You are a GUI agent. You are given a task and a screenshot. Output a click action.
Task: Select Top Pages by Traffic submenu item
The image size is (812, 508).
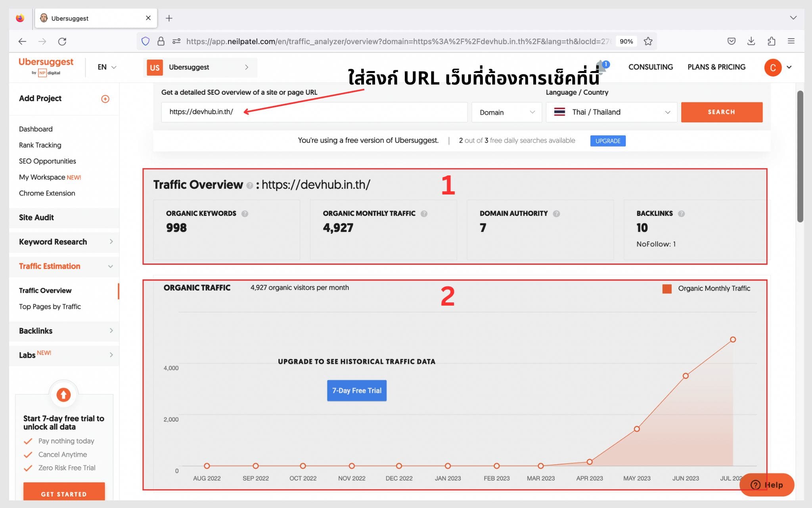(x=50, y=307)
